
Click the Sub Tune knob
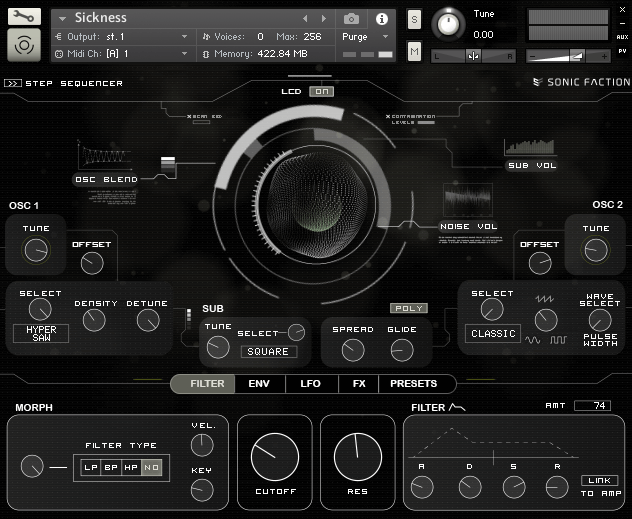218,347
